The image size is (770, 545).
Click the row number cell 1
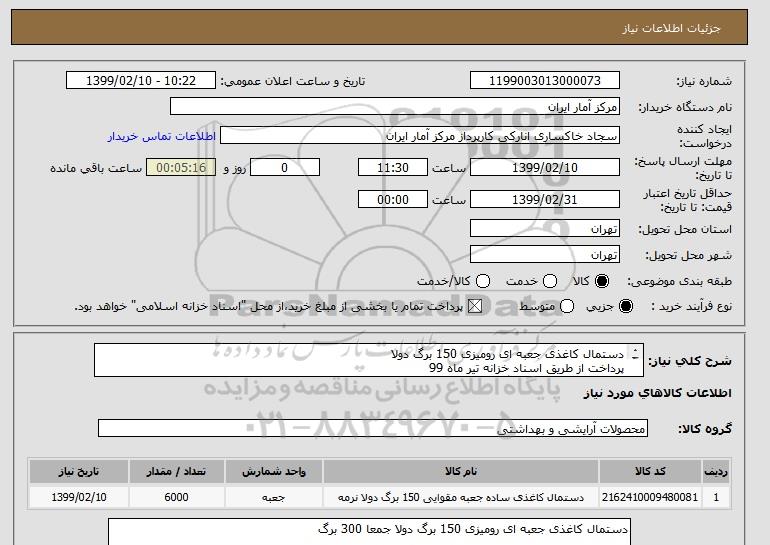(x=716, y=497)
